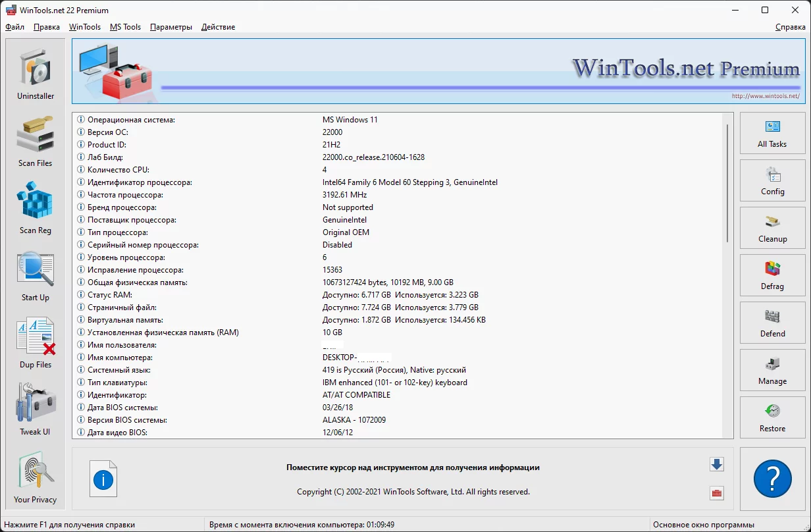
Task: Start the Defrag task
Action: [772, 275]
